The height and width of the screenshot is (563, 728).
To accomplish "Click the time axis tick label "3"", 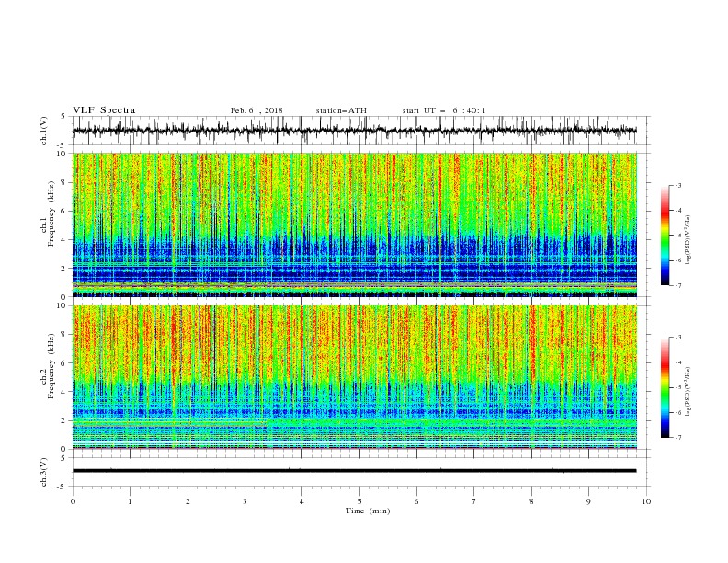I will point(245,501).
